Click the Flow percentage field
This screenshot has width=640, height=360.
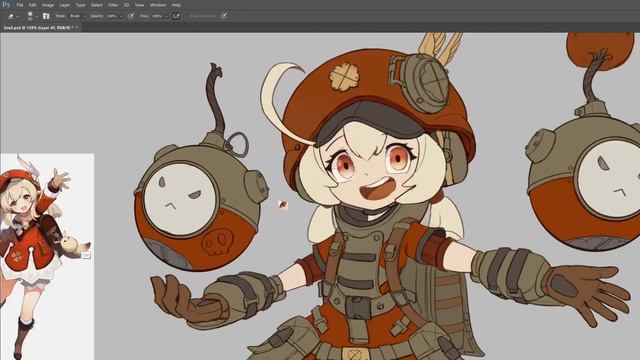pos(157,16)
